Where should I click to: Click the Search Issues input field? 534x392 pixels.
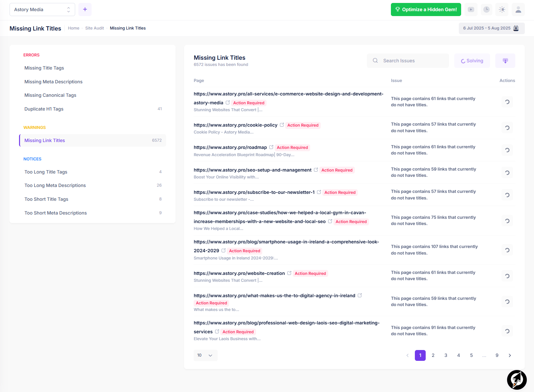[408, 61]
